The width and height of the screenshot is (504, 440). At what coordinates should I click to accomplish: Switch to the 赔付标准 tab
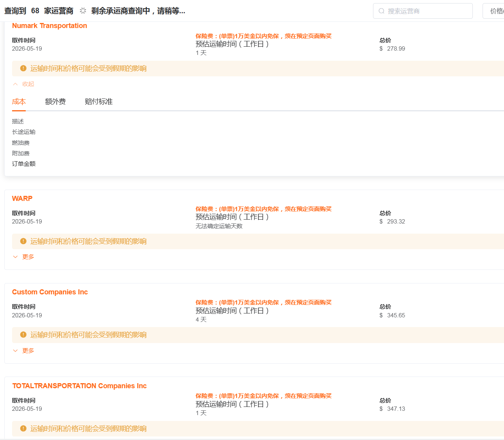pyautogui.click(x=99, y=102)
